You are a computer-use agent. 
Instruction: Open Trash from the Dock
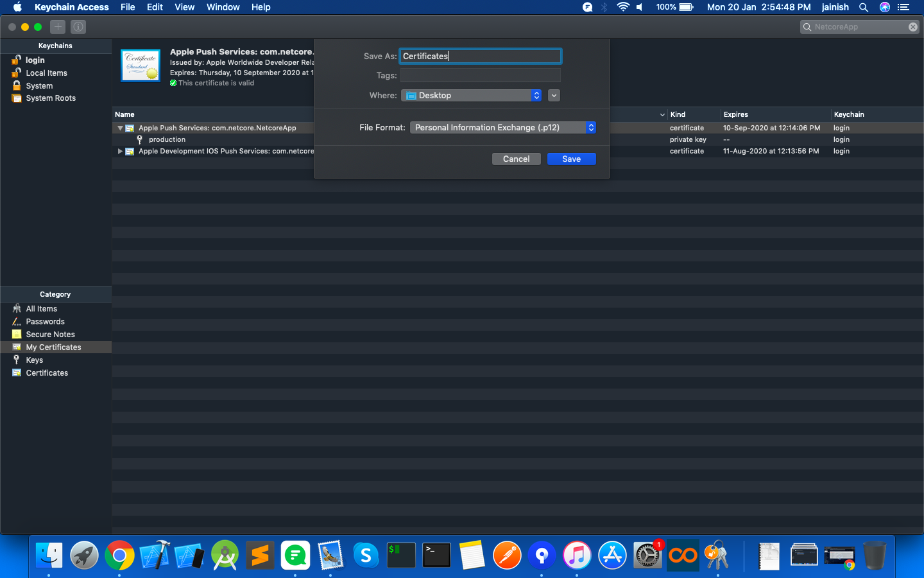[x=875, y=555]
